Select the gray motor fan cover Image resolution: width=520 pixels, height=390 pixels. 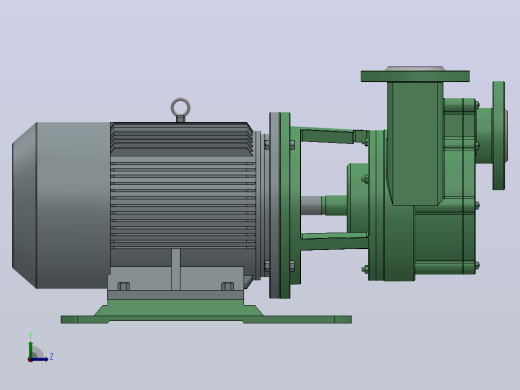click(61, 205)
